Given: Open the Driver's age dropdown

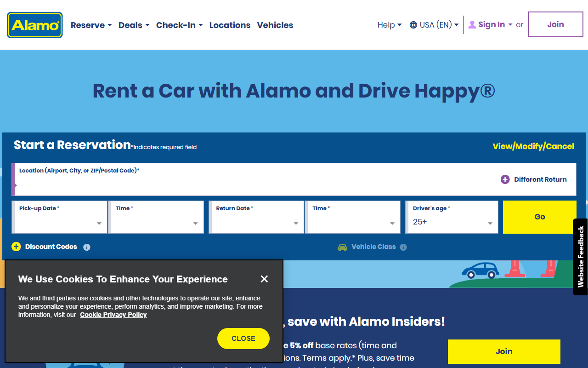Looking at the screenshot, I should [452, 217].
